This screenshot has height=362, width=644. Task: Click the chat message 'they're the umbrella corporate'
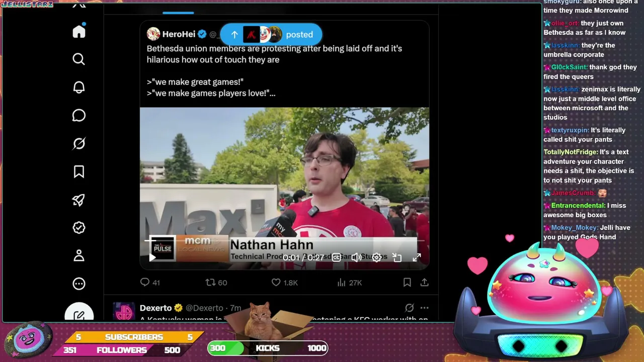click(x=579, y=50)
